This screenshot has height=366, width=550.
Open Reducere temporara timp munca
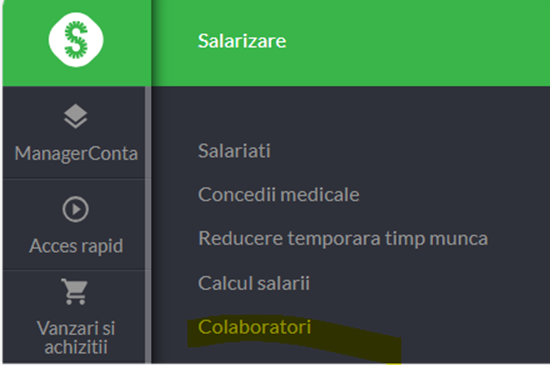coord(343,239)
